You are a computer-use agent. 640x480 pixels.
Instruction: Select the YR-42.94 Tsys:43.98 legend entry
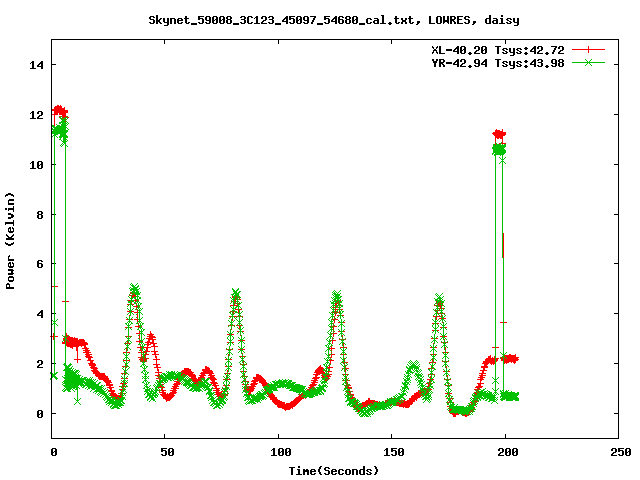498,63
